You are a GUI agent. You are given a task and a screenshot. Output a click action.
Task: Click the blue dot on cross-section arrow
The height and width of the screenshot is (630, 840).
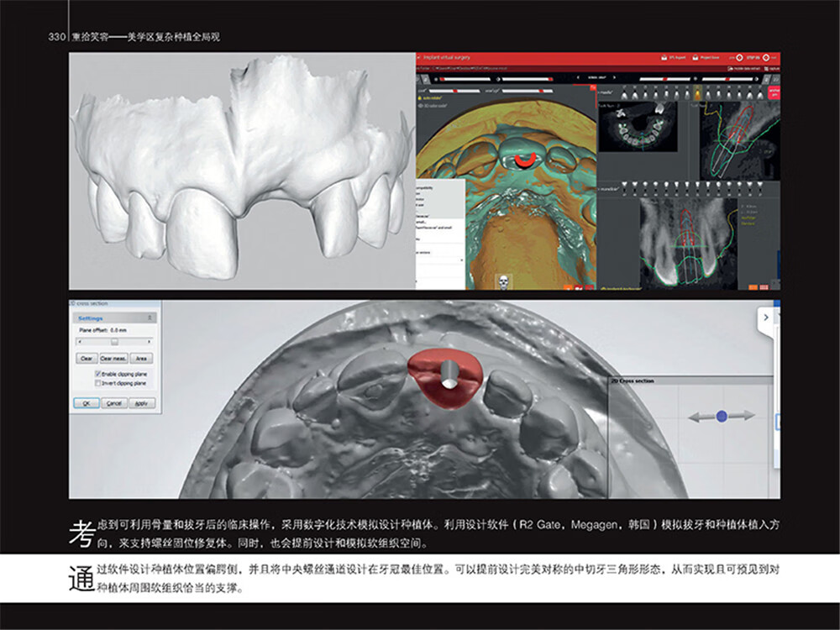point(722,416)
